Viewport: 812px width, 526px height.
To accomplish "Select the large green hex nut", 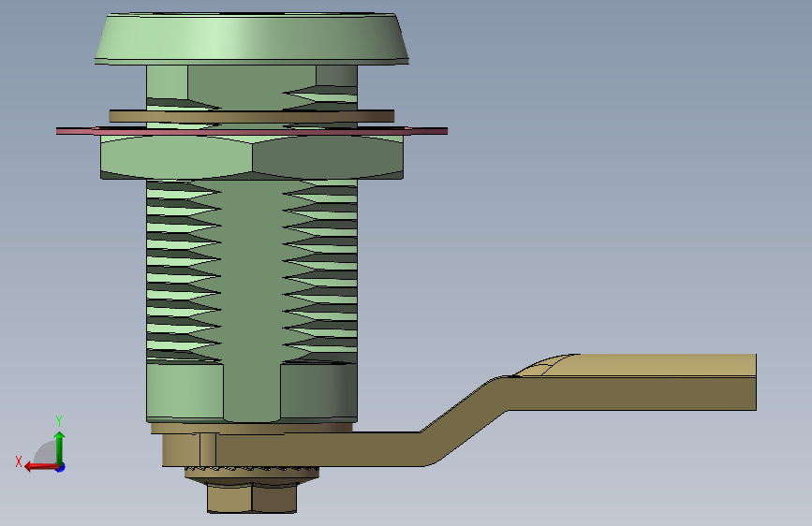I will pyautogui.click(x=252, y=157).
